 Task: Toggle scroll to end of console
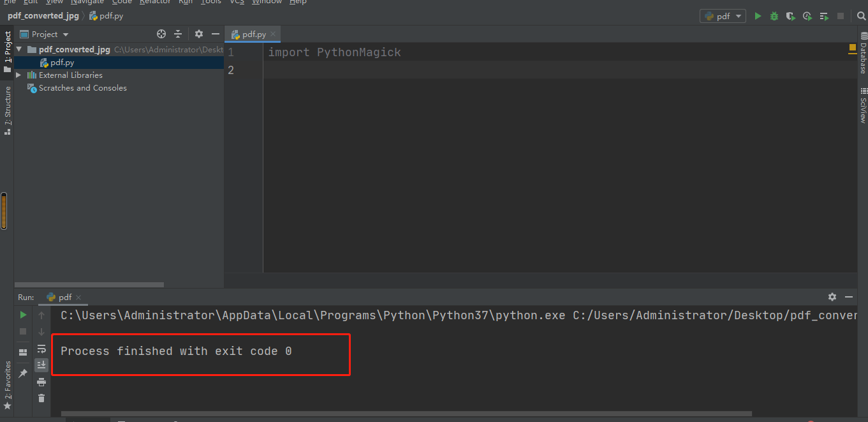pyautogui.click(x=41, y=365)
